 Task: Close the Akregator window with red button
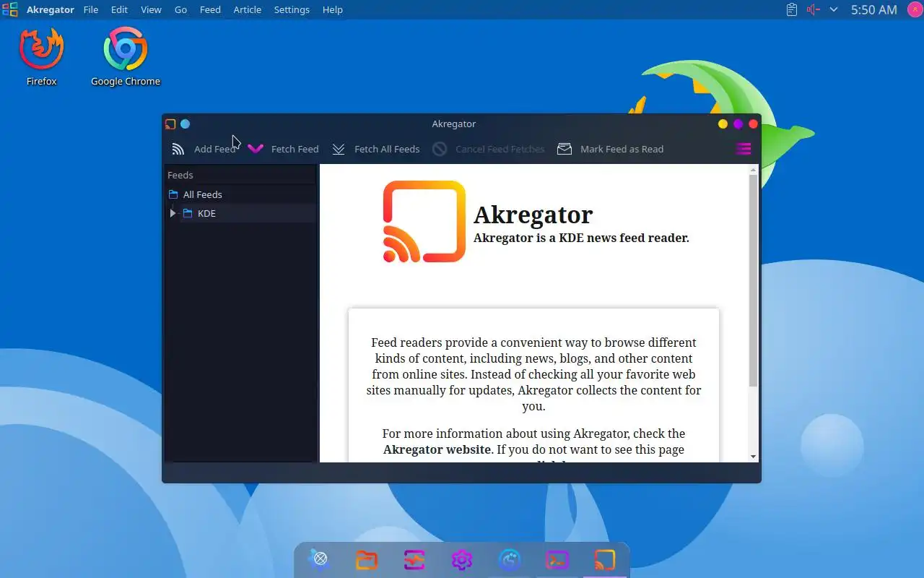point(753,124)
